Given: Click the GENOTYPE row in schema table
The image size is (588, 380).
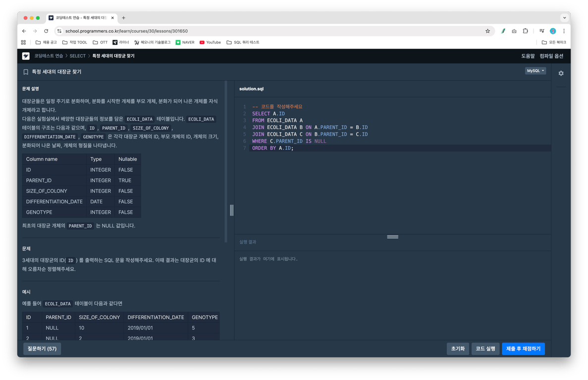Looking at the screenshot, I should click(81, 212).
